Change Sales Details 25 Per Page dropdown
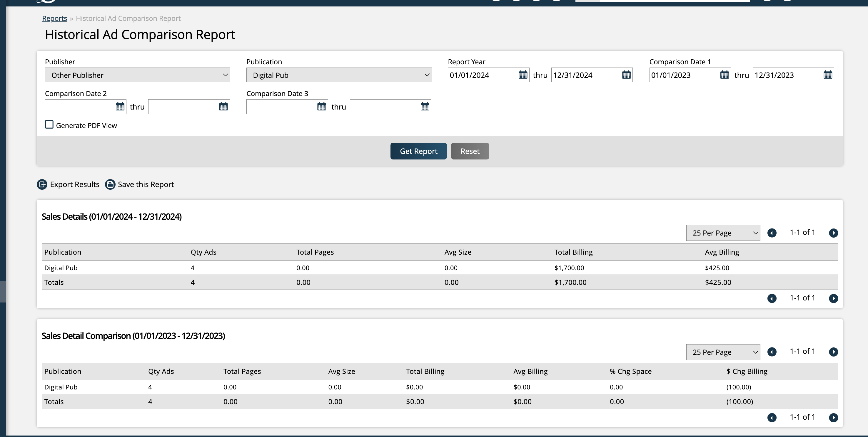 [723, 233]
